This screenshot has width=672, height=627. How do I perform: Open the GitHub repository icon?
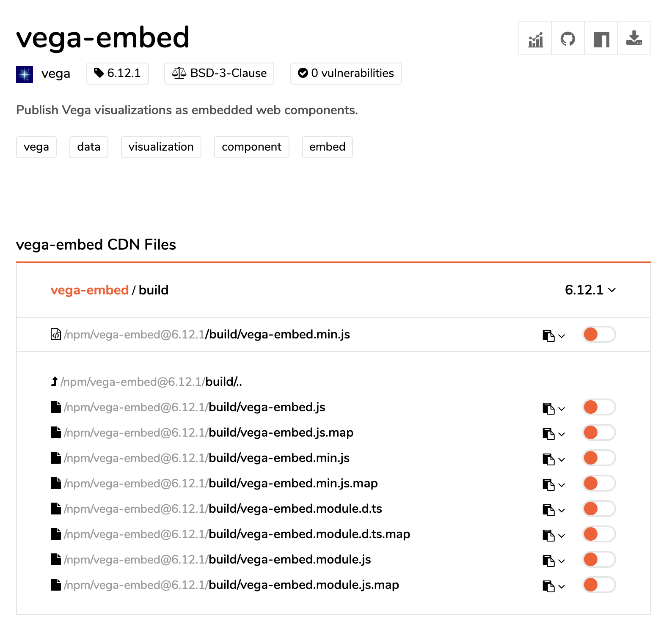pyautogui.click(x=567, y=39)
